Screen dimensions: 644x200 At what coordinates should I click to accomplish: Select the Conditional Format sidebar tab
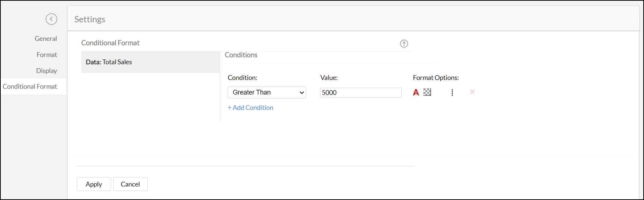click(x=30, y=86)
